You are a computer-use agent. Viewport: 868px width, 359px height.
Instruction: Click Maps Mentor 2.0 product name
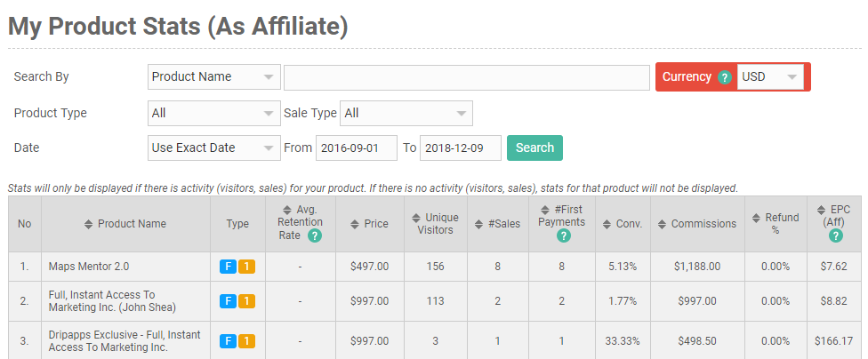[89, 267]
